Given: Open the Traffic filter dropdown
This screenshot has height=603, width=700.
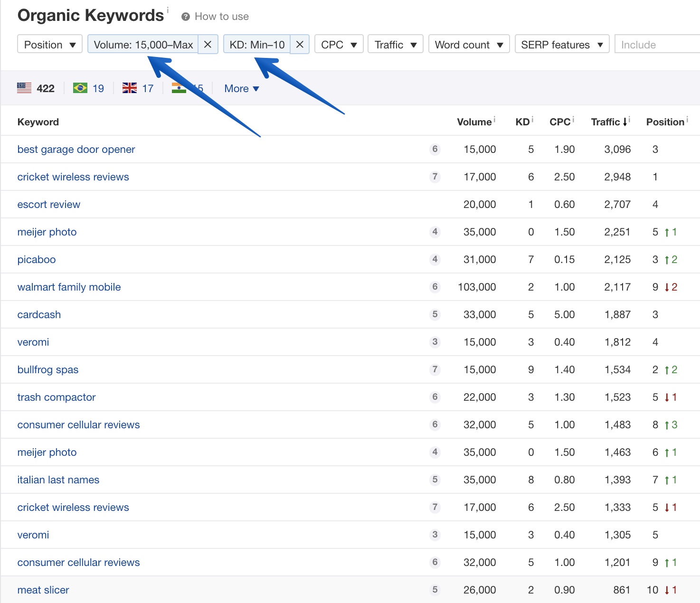Looking at the screenshot, I should pos(396,44).
